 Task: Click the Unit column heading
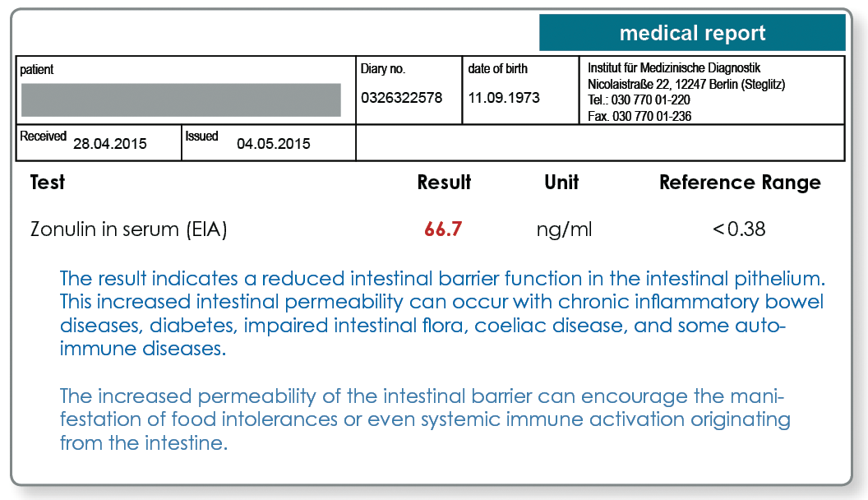pos(561,183)
